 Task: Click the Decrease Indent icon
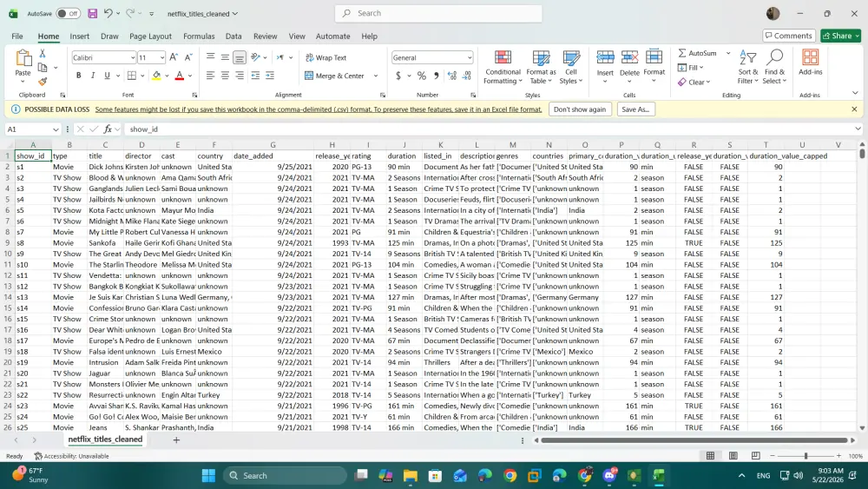point(255,76)
